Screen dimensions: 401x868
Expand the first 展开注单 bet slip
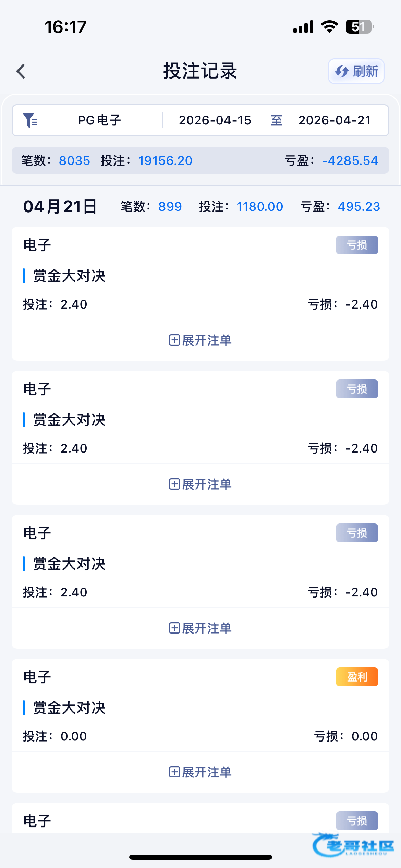pyautogui.click(x=200, y=340)
